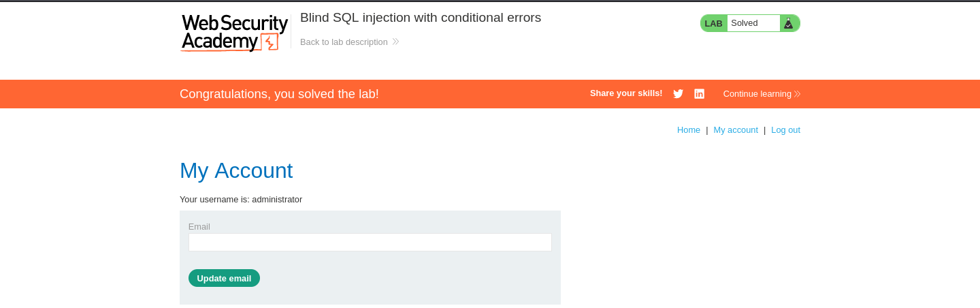Open the Back to lab description link
Screen dimensions: 980x308
click(x=344, y=42)
